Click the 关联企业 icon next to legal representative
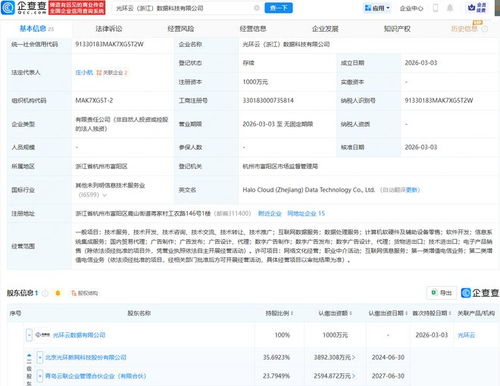 point(99,72)
